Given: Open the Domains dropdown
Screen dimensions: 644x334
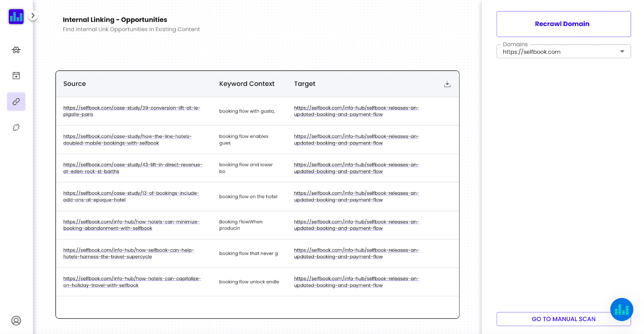Looking at the screenshot, I should coord(563,52).
